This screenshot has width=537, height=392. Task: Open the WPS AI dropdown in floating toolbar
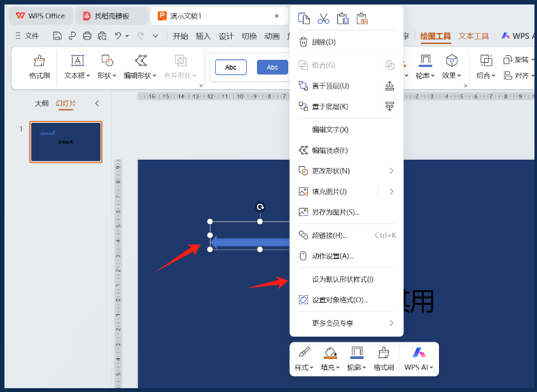(418, 359)
